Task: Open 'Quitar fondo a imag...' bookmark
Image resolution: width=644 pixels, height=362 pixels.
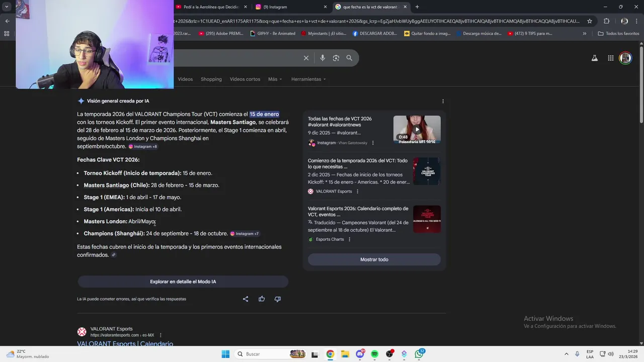Action: pyautogui.click(x=427, y=34)
